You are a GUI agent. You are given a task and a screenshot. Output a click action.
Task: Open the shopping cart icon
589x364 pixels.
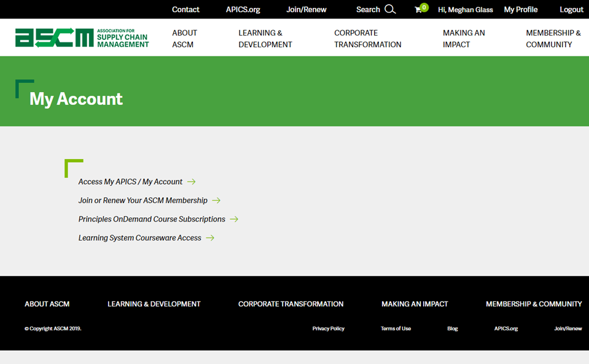click(419, 9)
